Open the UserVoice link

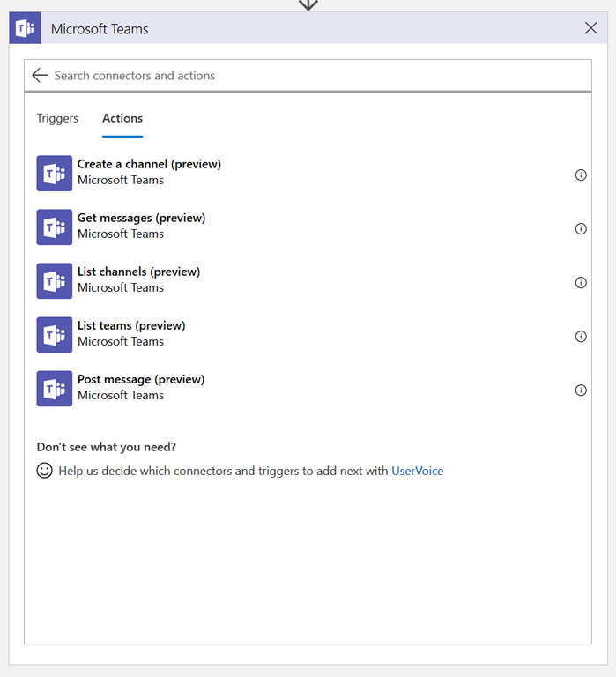coord(417,471)
